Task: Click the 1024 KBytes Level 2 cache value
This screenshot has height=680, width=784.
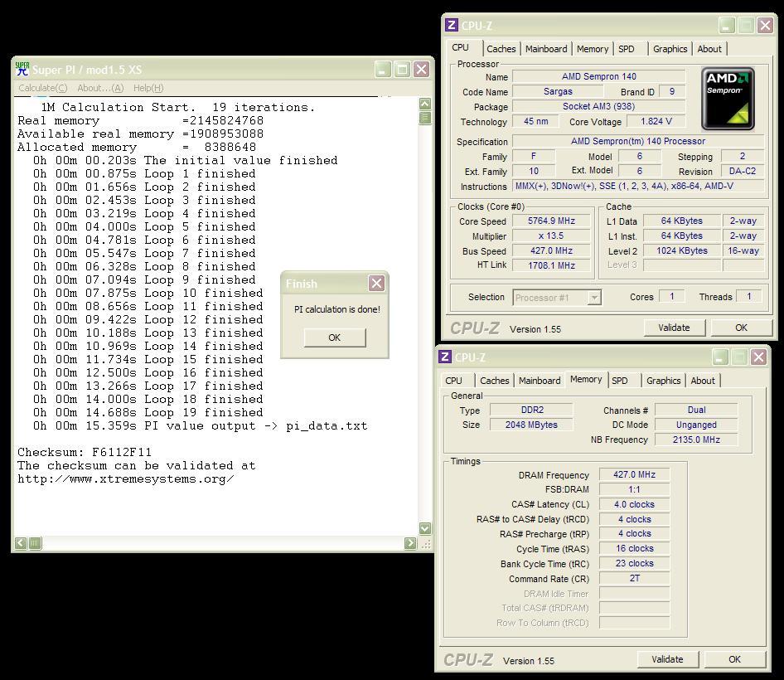Action: 682,250
